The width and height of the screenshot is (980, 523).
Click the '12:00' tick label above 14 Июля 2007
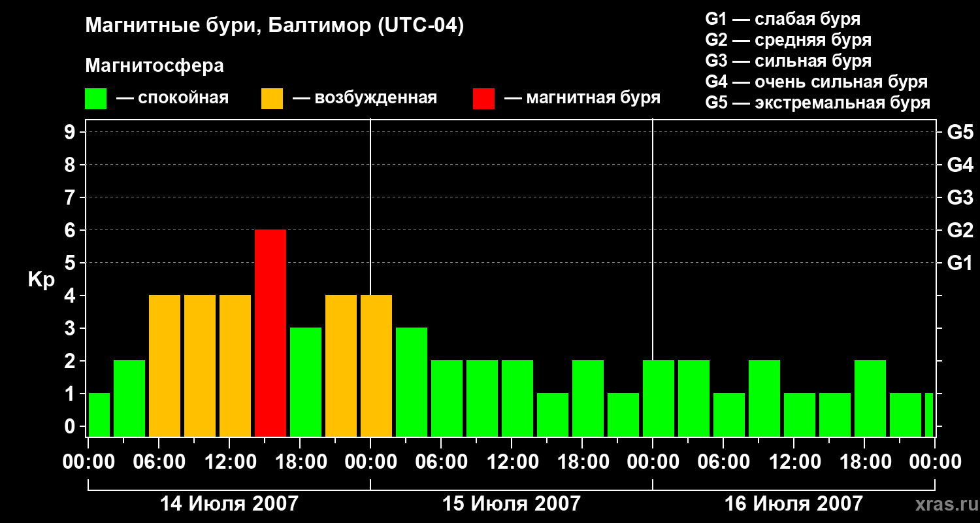click(229, 462)
